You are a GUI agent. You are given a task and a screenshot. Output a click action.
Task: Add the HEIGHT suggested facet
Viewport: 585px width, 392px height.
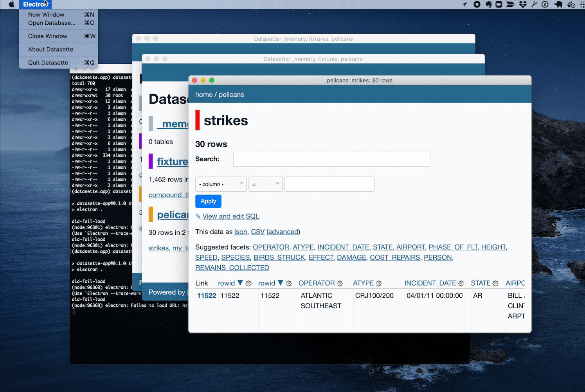tap(493, 247)
